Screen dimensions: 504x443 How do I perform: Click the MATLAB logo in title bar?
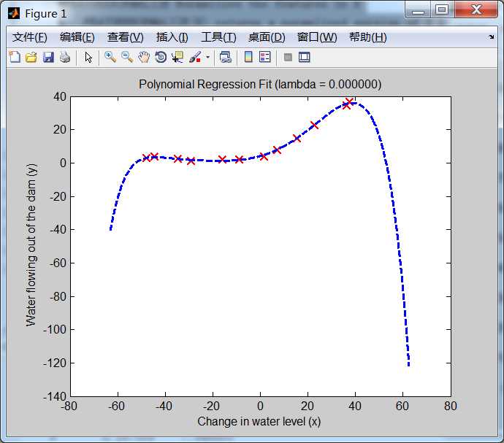[14, 13]
